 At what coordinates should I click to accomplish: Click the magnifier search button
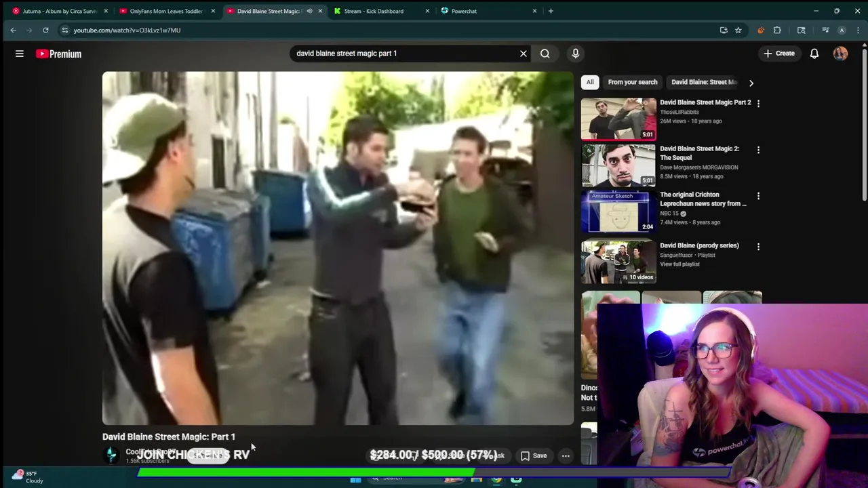tap(545, 54)
